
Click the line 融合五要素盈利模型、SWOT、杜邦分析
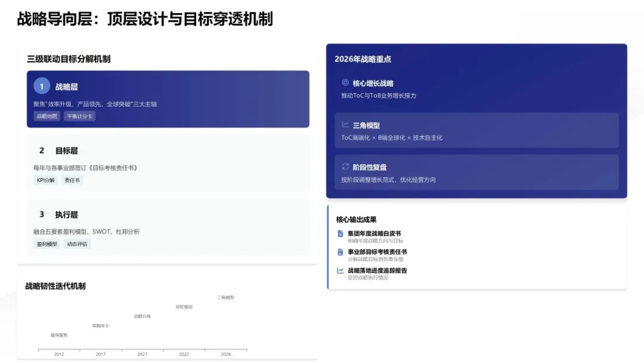pyautogui.click(x=86, y=232)
